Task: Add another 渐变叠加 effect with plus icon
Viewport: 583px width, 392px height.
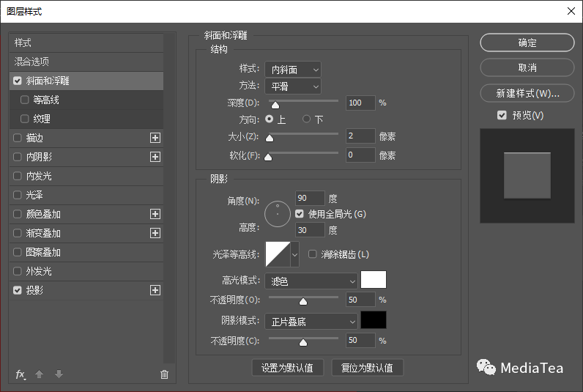Action: [155, 233]
